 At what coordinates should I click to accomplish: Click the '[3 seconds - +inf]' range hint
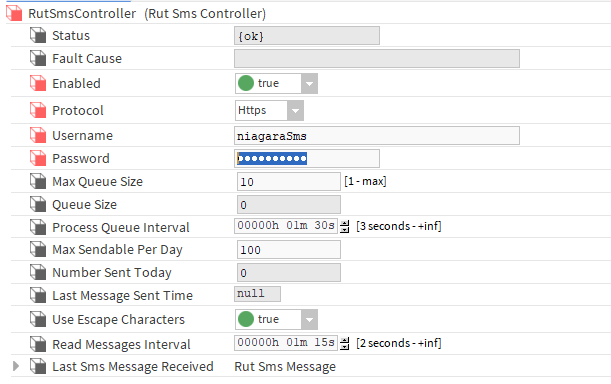(x=399, y=226)
